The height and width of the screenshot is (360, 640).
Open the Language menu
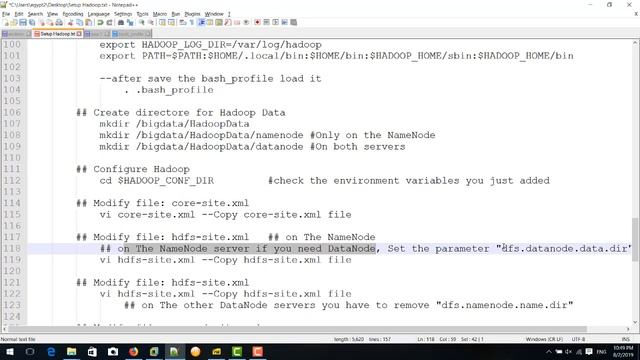pyautogui.click(x=98, y=14)
